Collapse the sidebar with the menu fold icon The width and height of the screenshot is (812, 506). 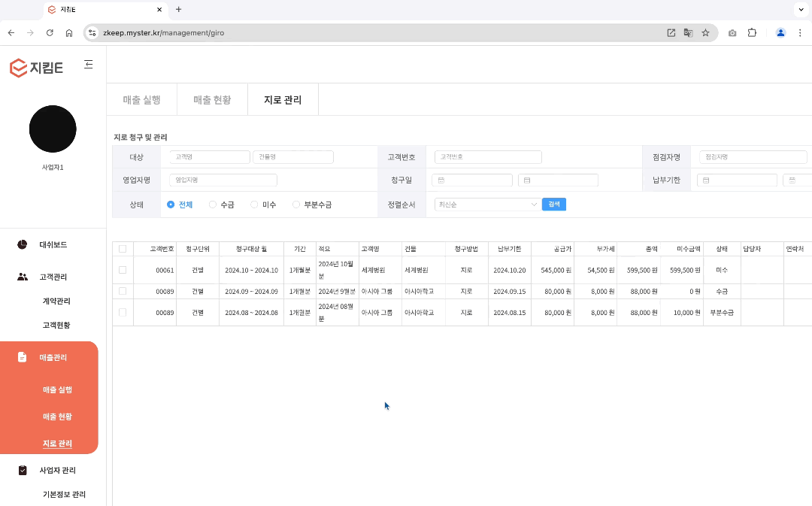click(89, 65)
